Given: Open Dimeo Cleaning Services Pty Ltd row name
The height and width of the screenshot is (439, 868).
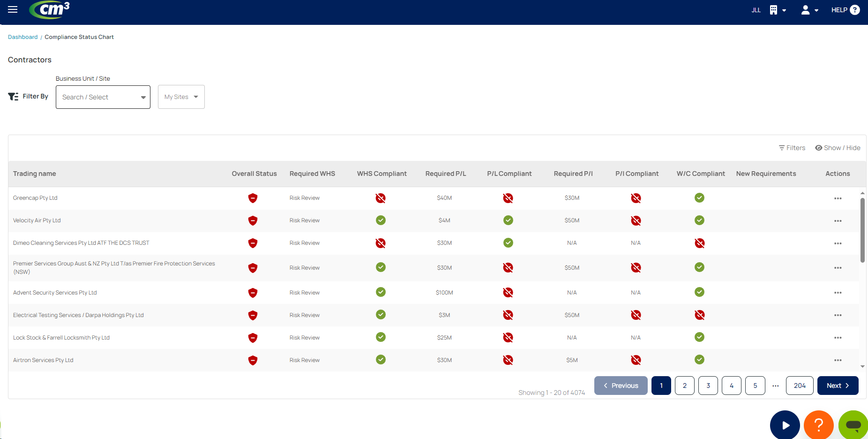Looking at the screenshot, I should tap(81, 243).
